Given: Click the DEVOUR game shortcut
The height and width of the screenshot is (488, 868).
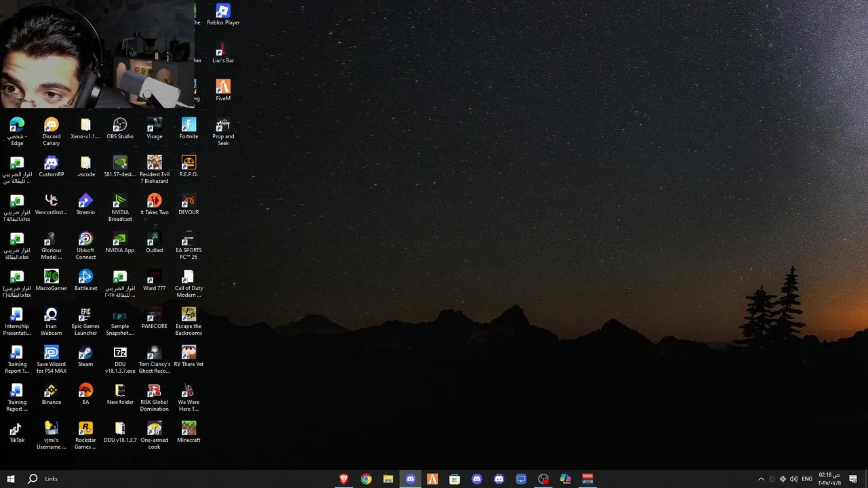Looking at the screenshot, I should pos(189,205).
